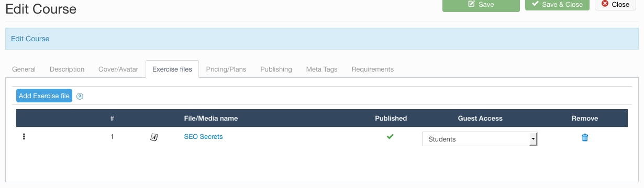Viewport: 644px width, 188px height.
Task: Click the file type icon beside SEO Secrets
Action: (x=154, y=137)
